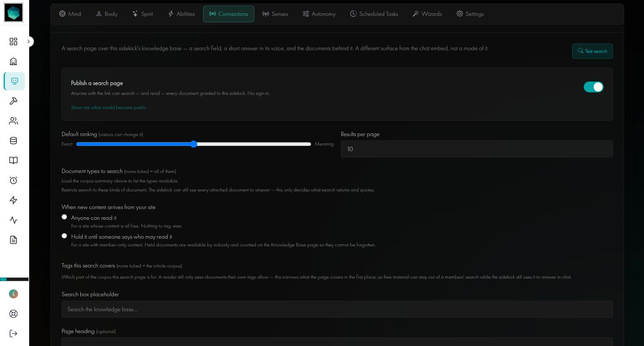Open the Senses tab
Viewport: 644px width, 346px height.
[x=275, y=14]
